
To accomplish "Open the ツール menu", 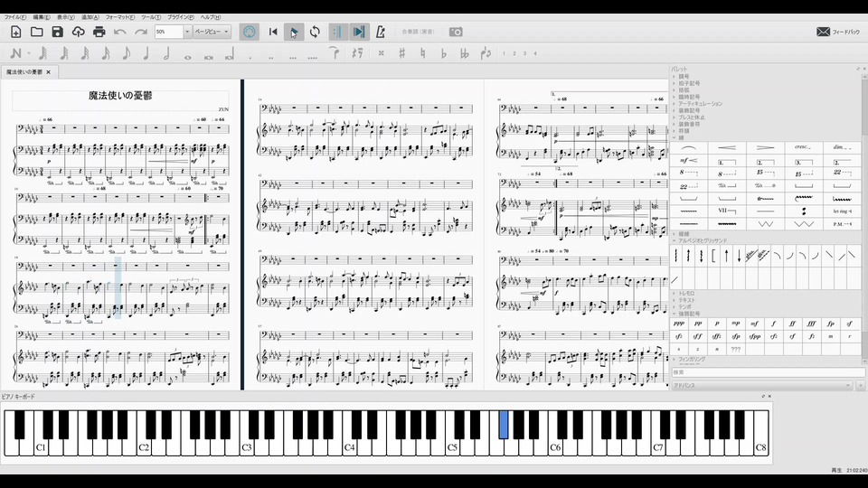I will tap(151, 17).
